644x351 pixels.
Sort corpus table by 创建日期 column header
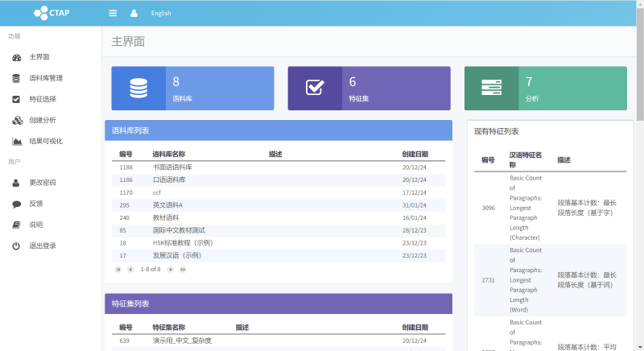(x=415, y=154)
